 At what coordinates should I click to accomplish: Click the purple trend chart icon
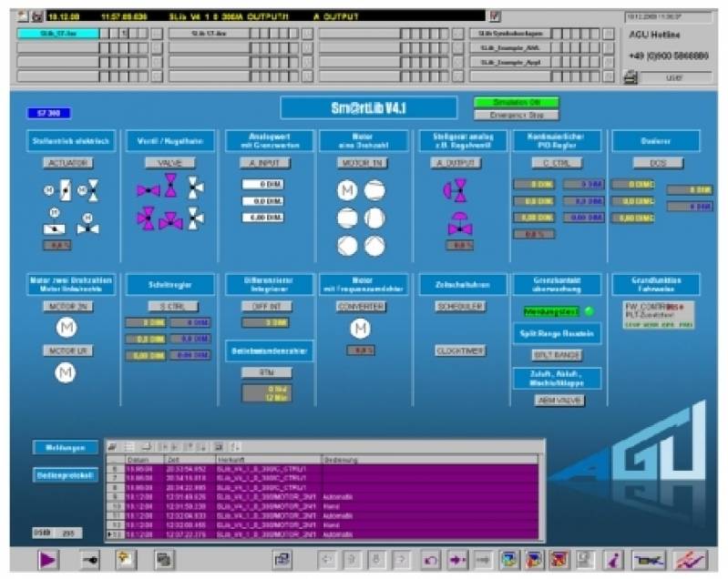point(691,560)
